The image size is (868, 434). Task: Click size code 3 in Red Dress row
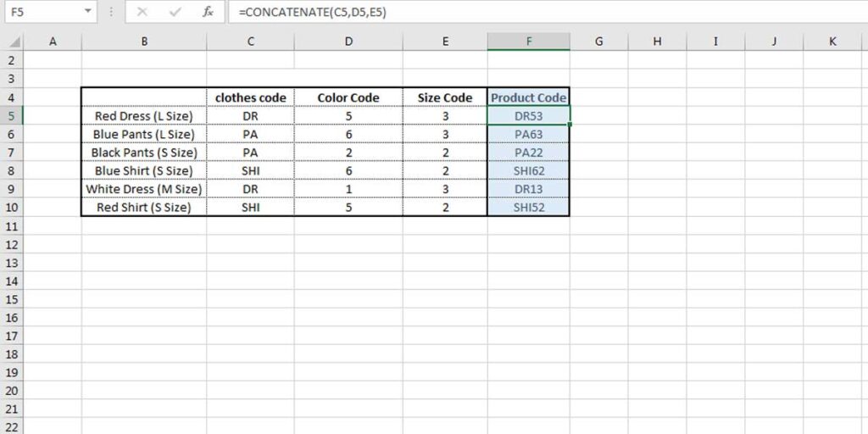pyautogui.click(x=445, y=116)
